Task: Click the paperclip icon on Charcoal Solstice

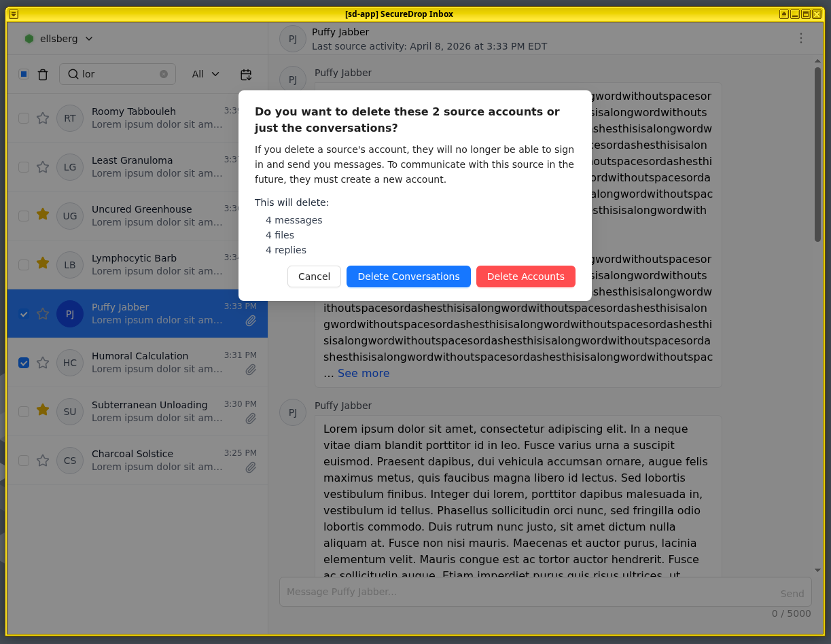Action: click(x=250, y=467)
